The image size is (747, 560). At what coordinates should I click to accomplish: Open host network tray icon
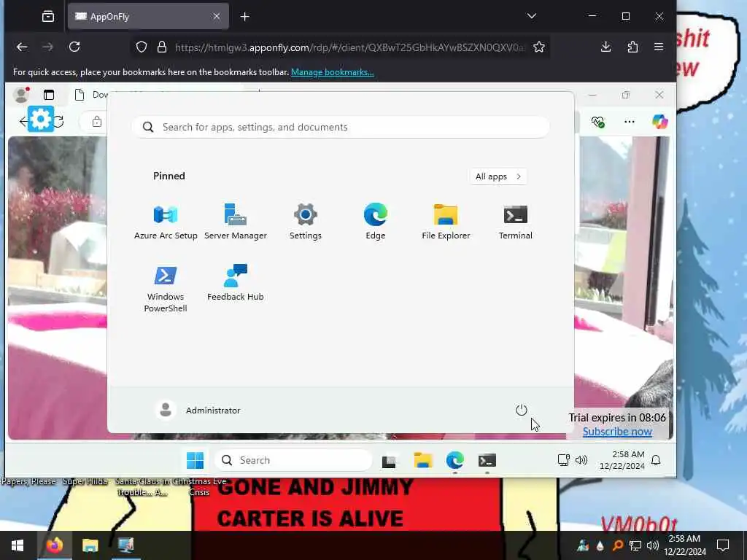(635, 545)
